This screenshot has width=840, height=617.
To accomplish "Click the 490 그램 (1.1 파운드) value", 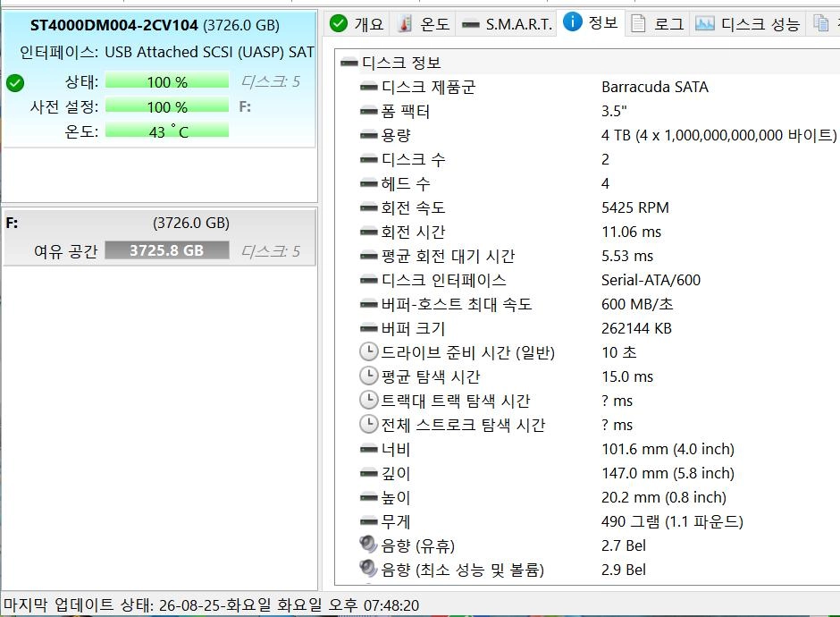I will click(x=672, y=521).
